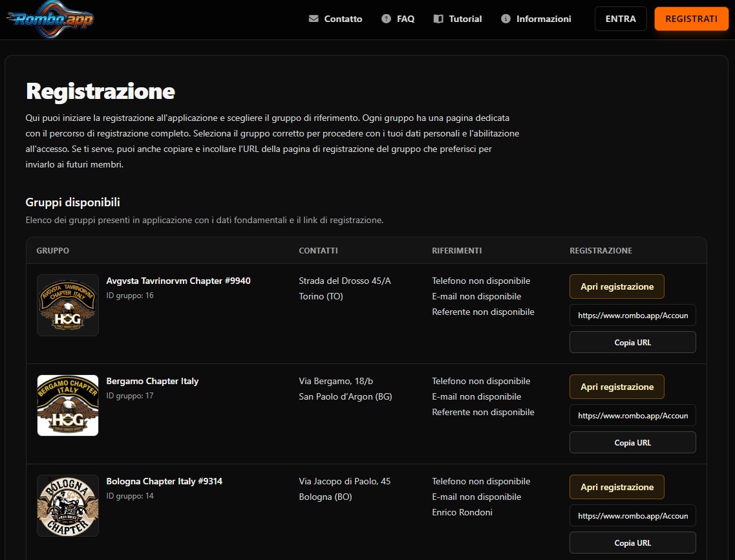Click the text ID gruppo: 16
Image resolution: width=735 pixels, height=560 pixels.
[x=130, y=296]
